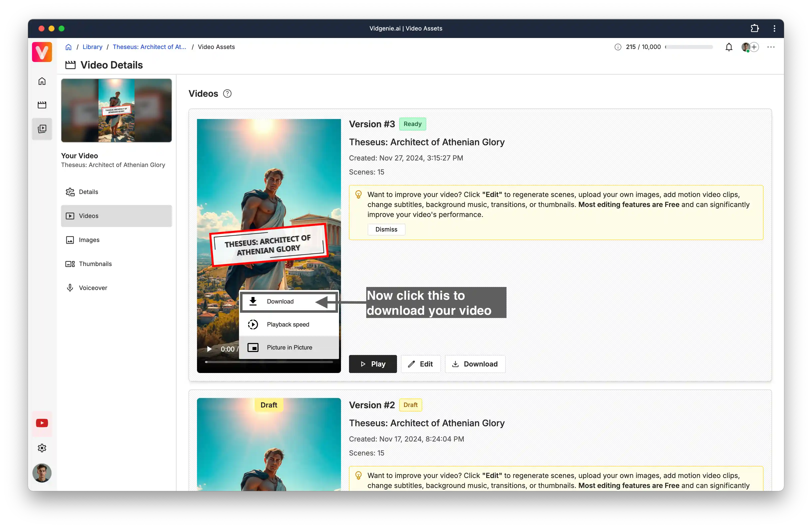Select Playback speed menu entry
This screenshot has height=528, width=812.
tap(289, 324)
